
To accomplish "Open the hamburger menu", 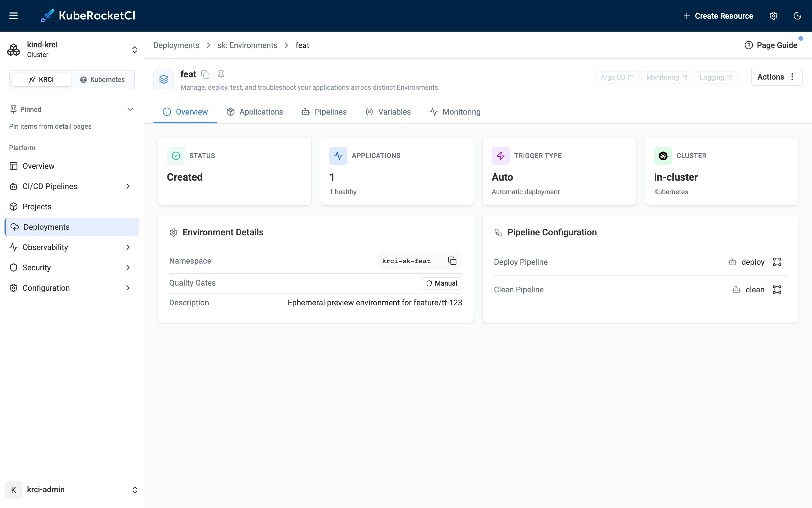I will pos(14,16).
